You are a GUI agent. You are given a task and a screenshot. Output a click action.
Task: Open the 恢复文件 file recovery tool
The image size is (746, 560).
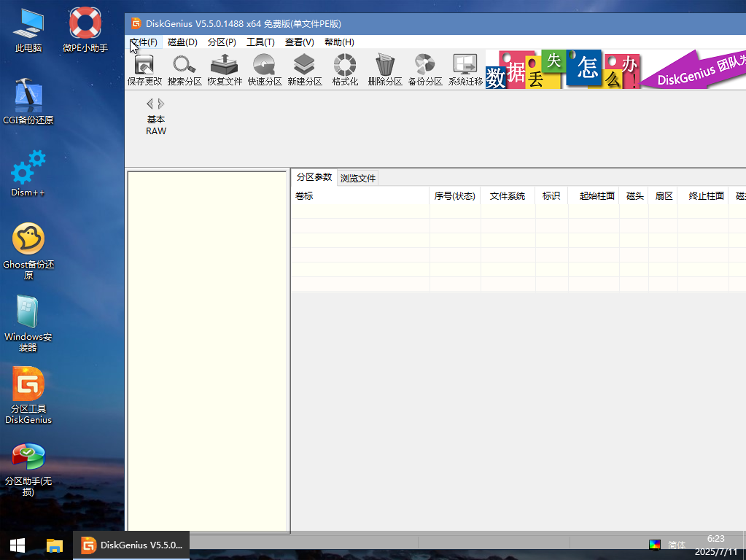point(225,70)
